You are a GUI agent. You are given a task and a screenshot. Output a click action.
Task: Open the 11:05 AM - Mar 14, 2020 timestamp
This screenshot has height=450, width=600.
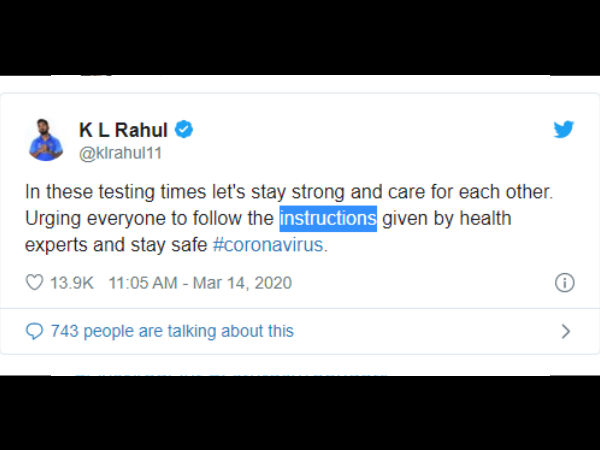pos(200,283)
